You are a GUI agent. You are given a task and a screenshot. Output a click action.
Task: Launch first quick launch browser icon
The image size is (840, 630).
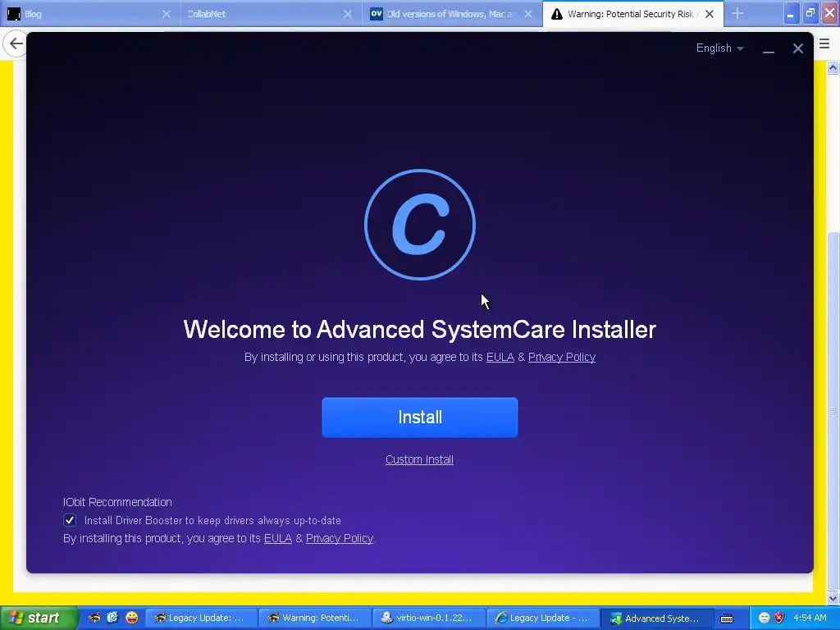(94, 618)
